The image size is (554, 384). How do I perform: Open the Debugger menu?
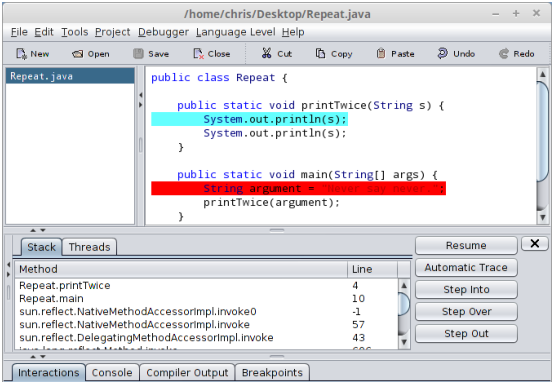point(163,32)
